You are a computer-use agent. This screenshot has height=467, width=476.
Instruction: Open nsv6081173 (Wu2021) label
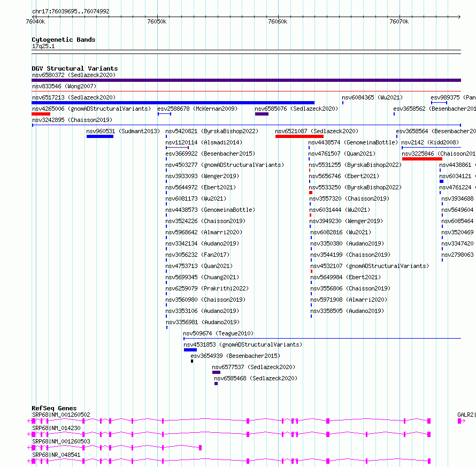point(196,198)
